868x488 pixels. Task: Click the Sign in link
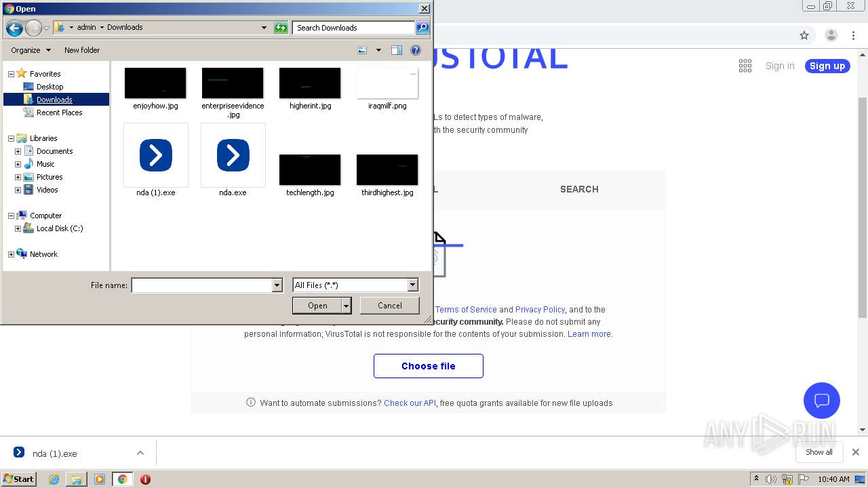(x=780, y=66)
